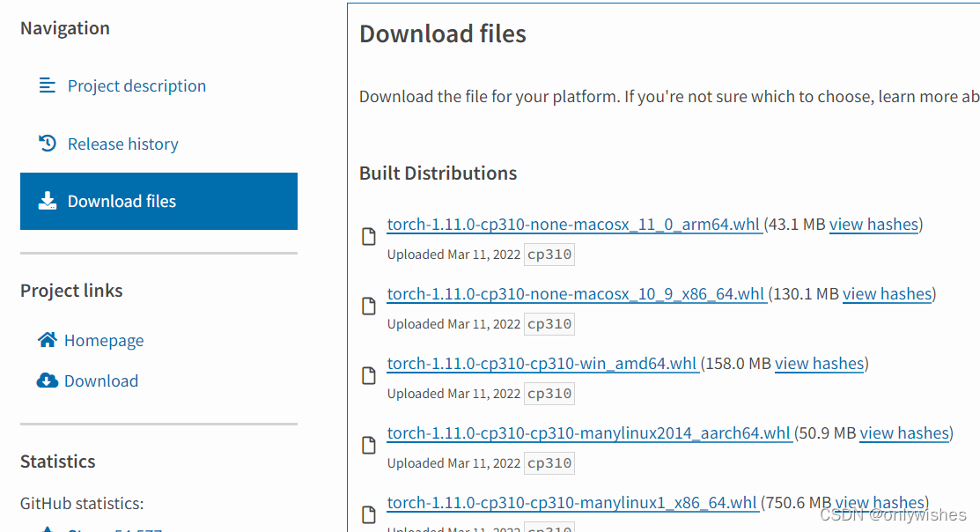Image resolution: width=980 pixels, height=532 pixels.
Task: Click the Release history clock icon
Action: [48, 144]
